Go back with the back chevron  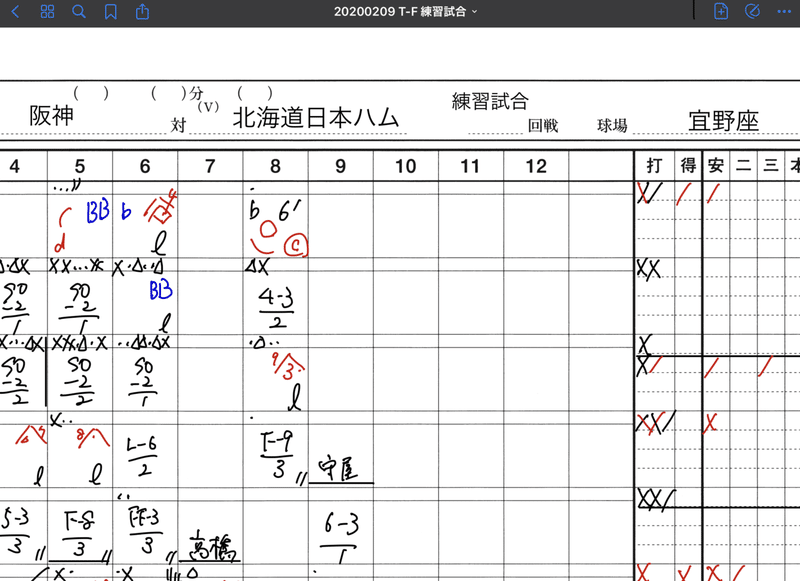pos(15,11)
